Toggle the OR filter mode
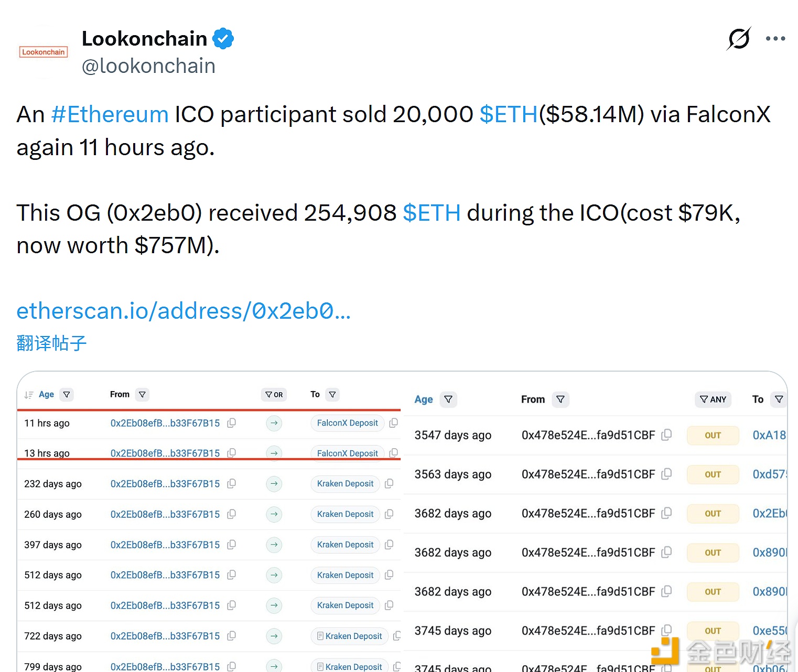This screenshot has height=672, width=798. click(274, 395)
